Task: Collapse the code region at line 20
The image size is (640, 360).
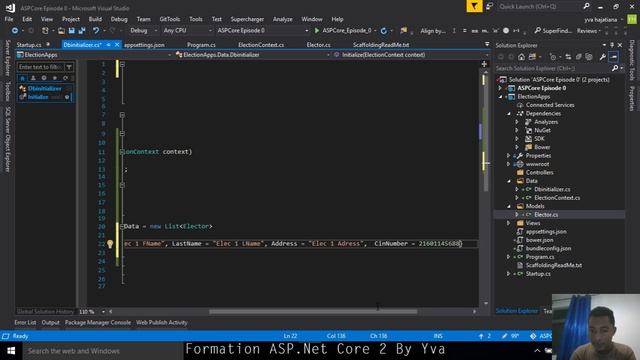Action: point(122,227)
